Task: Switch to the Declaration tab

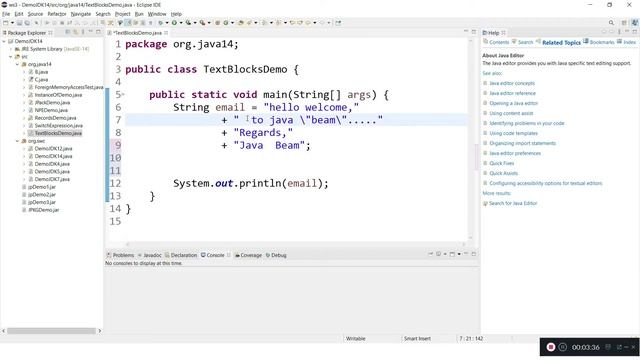Action: click(x=181, y=255)
